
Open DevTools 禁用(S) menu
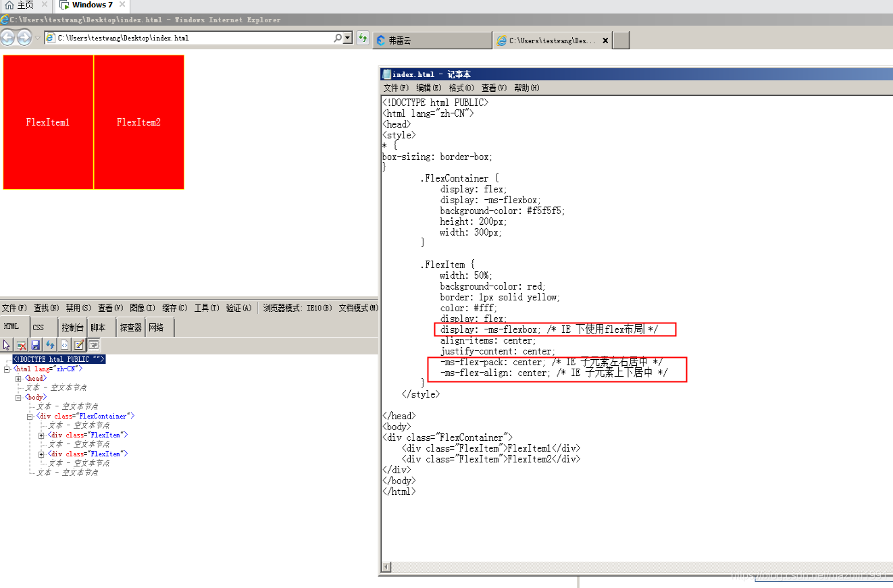(x=78, y=308)
